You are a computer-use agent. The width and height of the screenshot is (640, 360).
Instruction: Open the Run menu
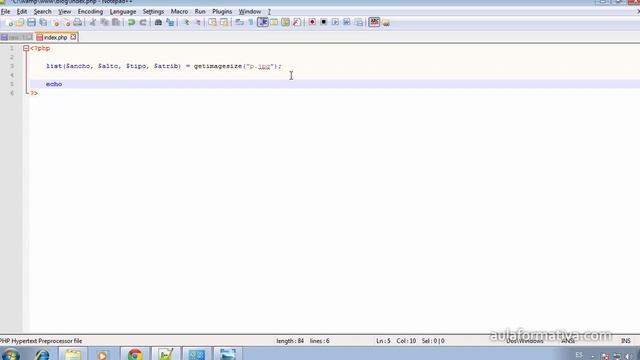200,11
